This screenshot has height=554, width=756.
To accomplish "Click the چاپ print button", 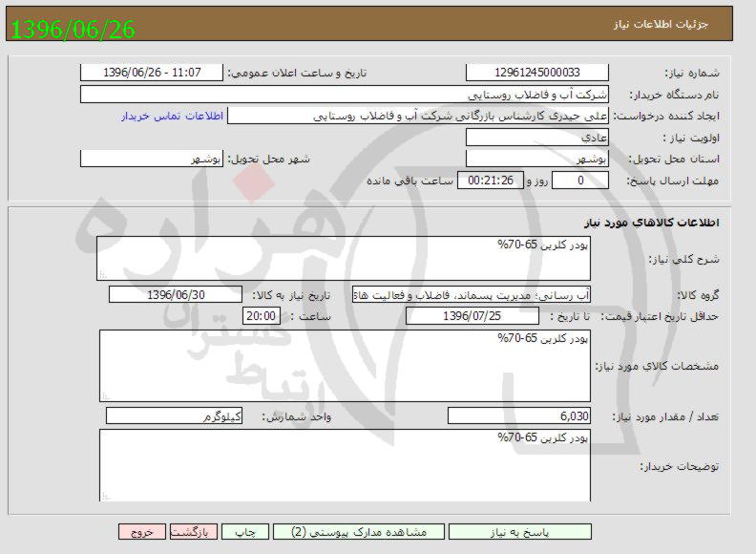I will tap(245, 532).
